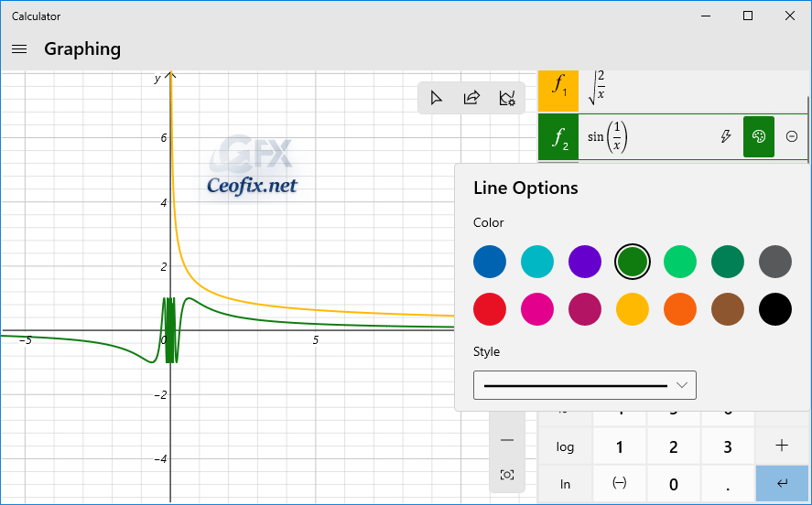
Task: Click the square root 2/x equation field
Action: click(x=693, y=91)
